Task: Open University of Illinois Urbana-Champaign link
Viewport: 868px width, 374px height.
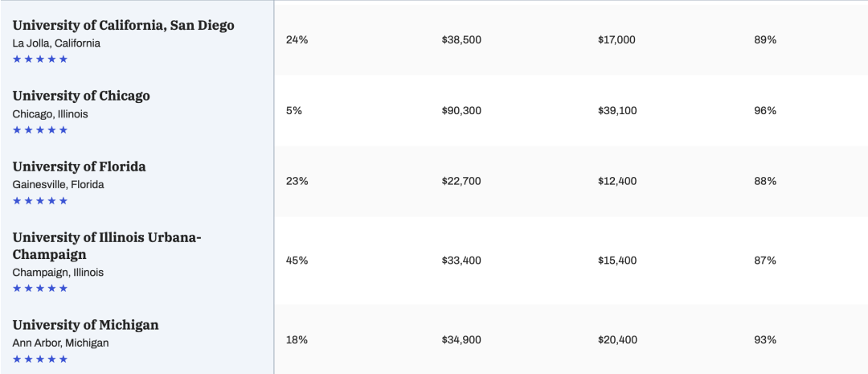Action: click(x=108, y=246)
